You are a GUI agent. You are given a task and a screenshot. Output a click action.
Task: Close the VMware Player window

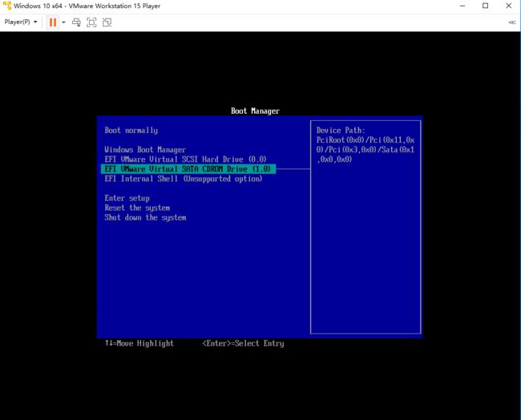pyautogui.click(x=509, y=6)
